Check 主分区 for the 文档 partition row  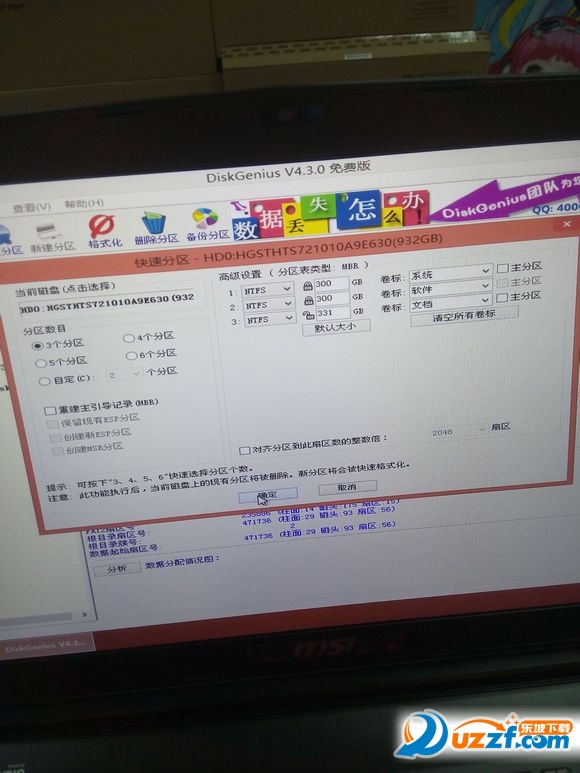coord(502,298)
